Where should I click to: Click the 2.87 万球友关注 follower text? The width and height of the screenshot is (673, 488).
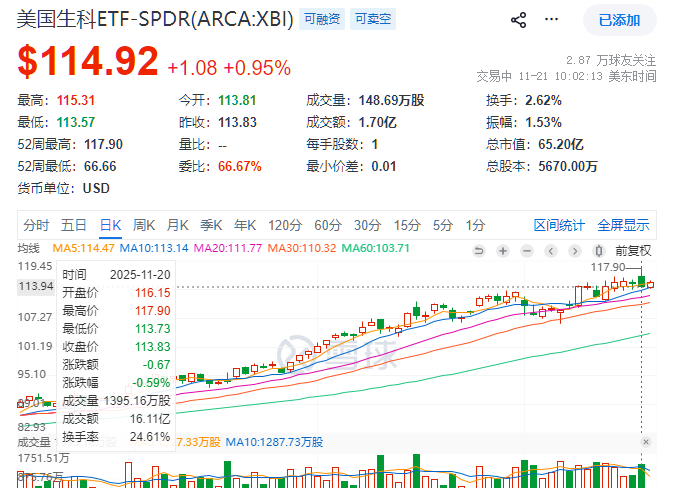point(611,60)
